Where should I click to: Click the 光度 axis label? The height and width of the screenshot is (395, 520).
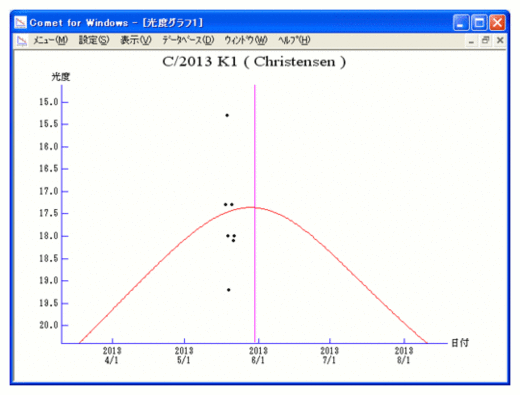click(61, 77)
